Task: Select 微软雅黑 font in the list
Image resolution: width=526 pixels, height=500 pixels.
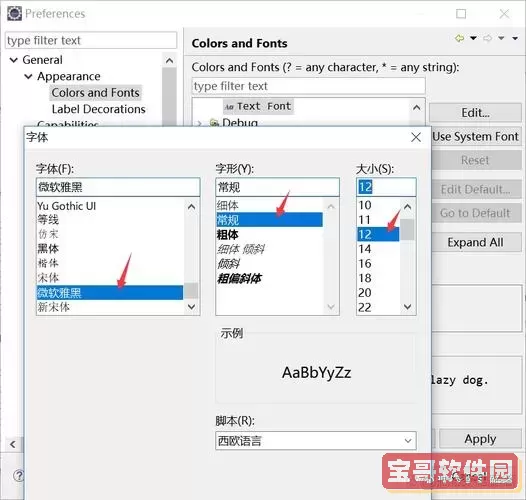Action: 110,293
